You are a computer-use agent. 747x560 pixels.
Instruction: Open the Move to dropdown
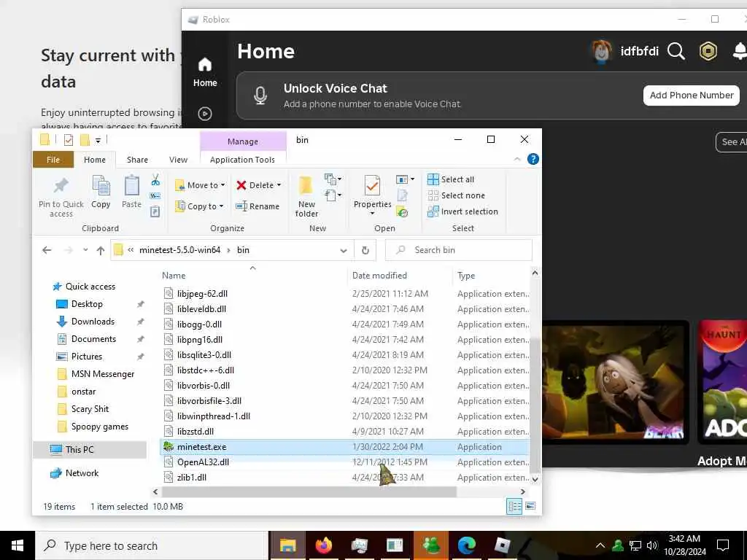[x=200, y=185]
